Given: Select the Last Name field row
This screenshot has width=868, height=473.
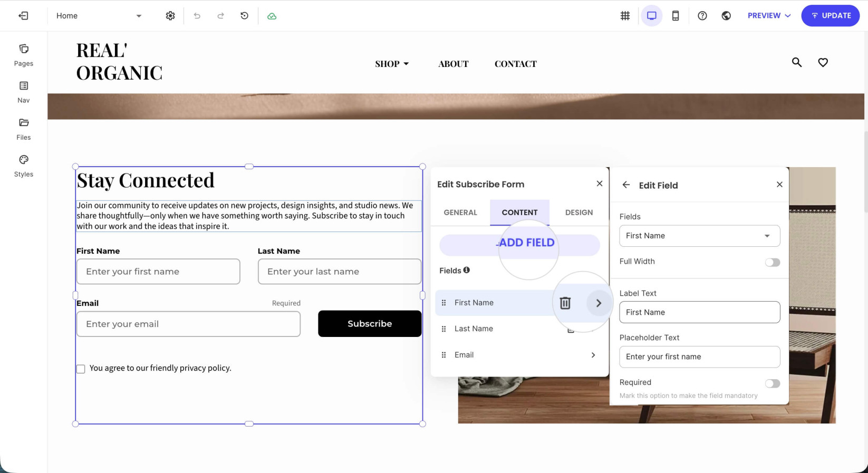Looking at the screenshot, I should (x=519, y=329).
